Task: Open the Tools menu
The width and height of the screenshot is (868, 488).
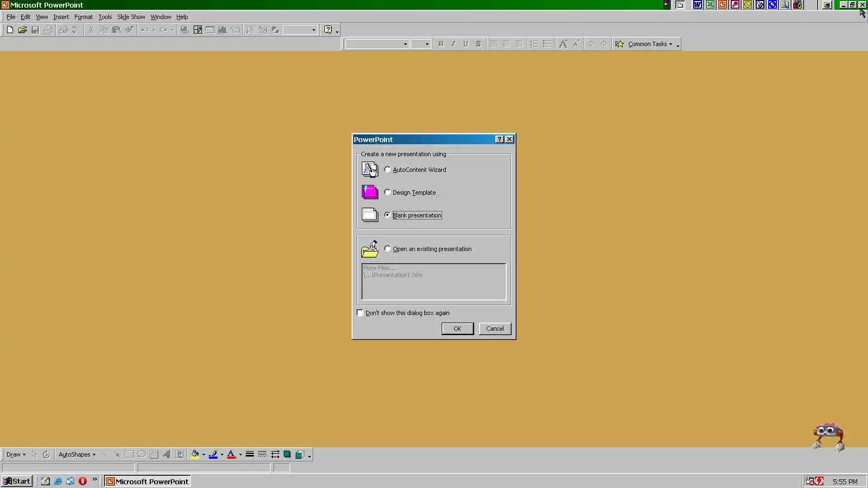Action: tap(105, 17)
